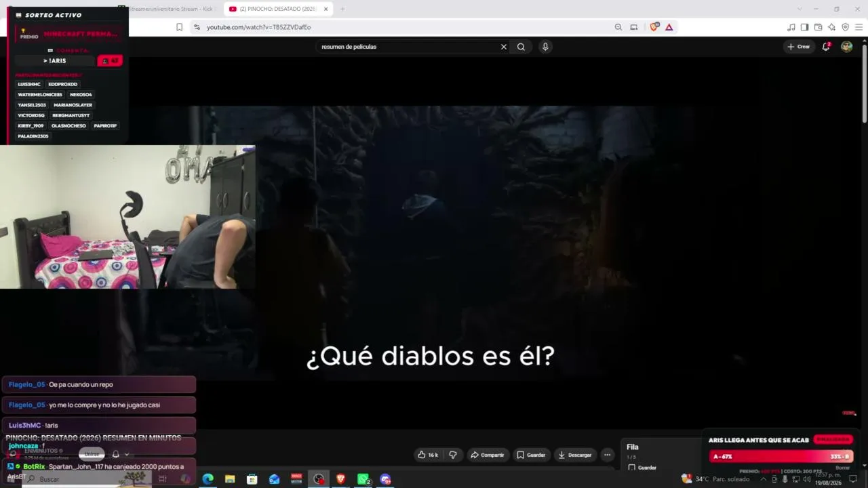The width and height of the screenshot is (868, 488).
Task: Open the Brave Shields lion icon
Action: click(x=654, y=27)
